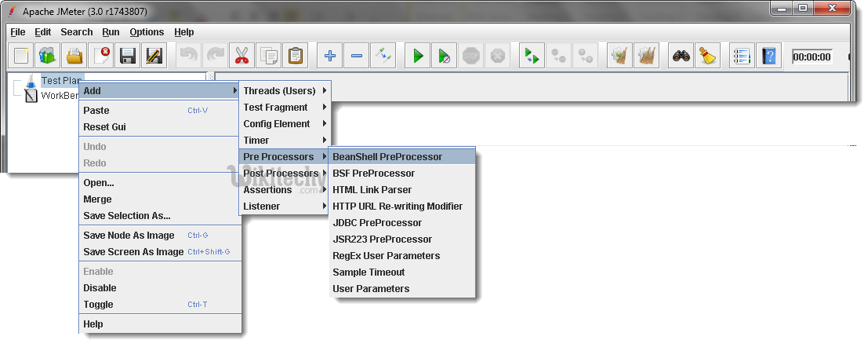868x340 pixels.
Task: Click Disable in the context menu
Action: [100, 288]
